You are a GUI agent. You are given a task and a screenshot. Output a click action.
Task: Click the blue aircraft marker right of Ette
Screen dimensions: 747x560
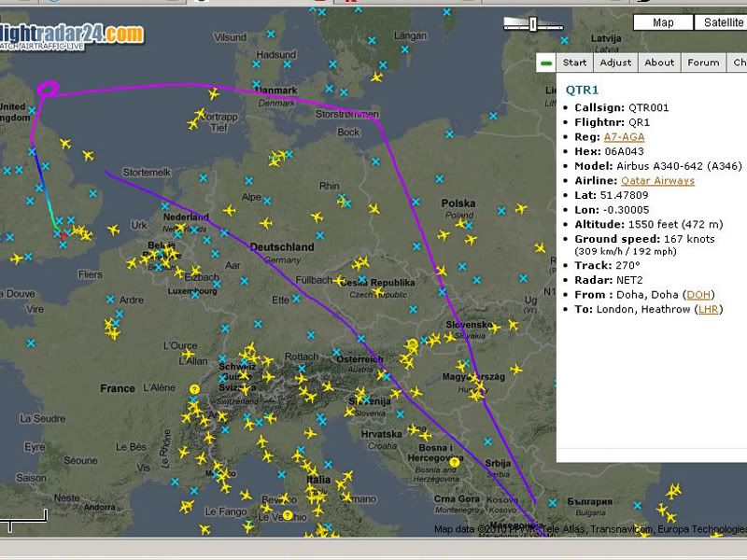(296, 299)
